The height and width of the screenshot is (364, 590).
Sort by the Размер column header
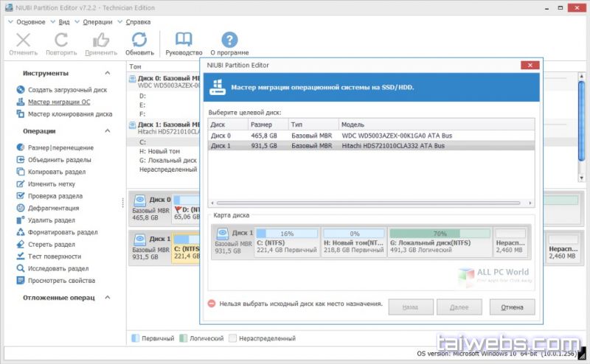click(268, 125)
